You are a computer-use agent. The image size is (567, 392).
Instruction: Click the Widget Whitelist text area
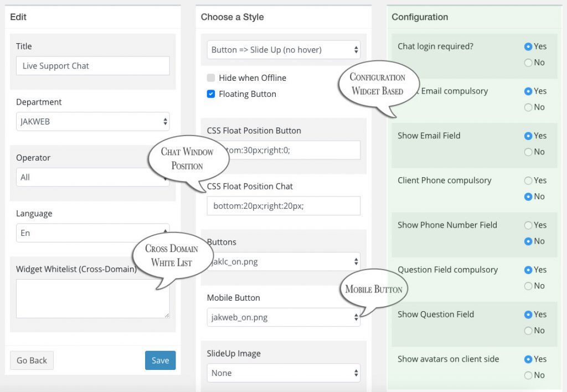pos(92,298)
